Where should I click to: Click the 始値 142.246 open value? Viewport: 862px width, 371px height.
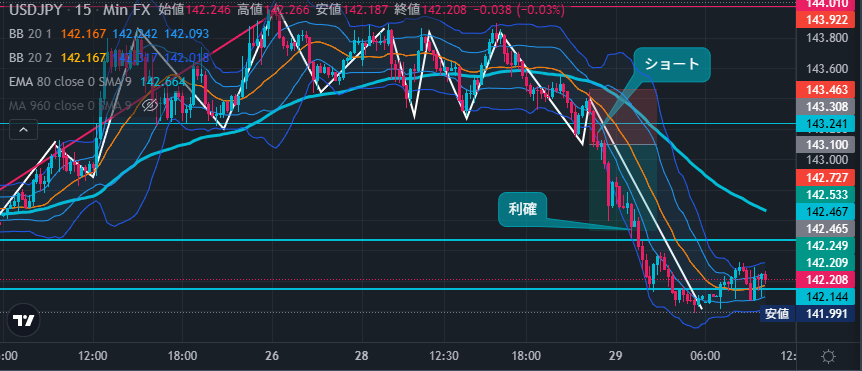pos(196,9)
